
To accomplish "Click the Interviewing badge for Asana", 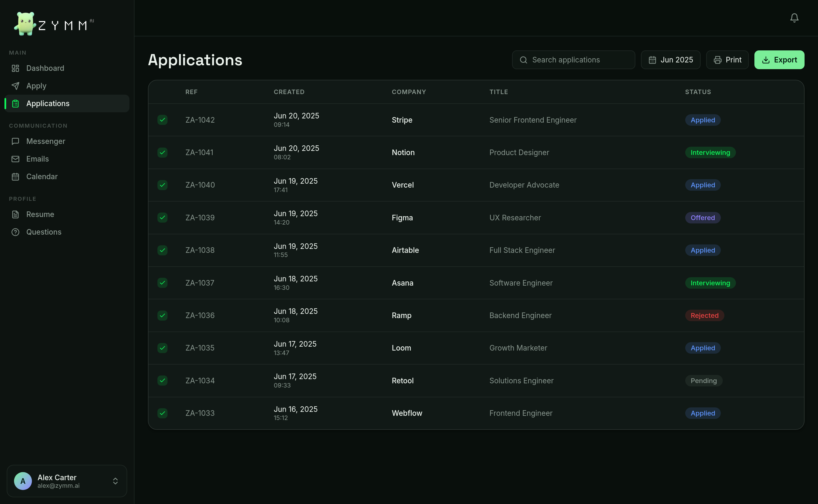I will pos(710,283).
